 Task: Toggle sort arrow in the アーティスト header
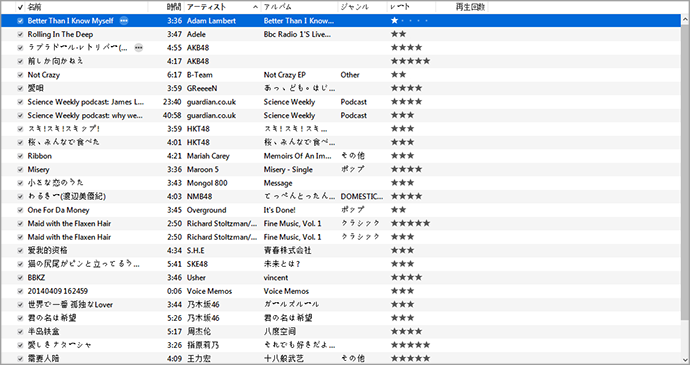[255, 7]
